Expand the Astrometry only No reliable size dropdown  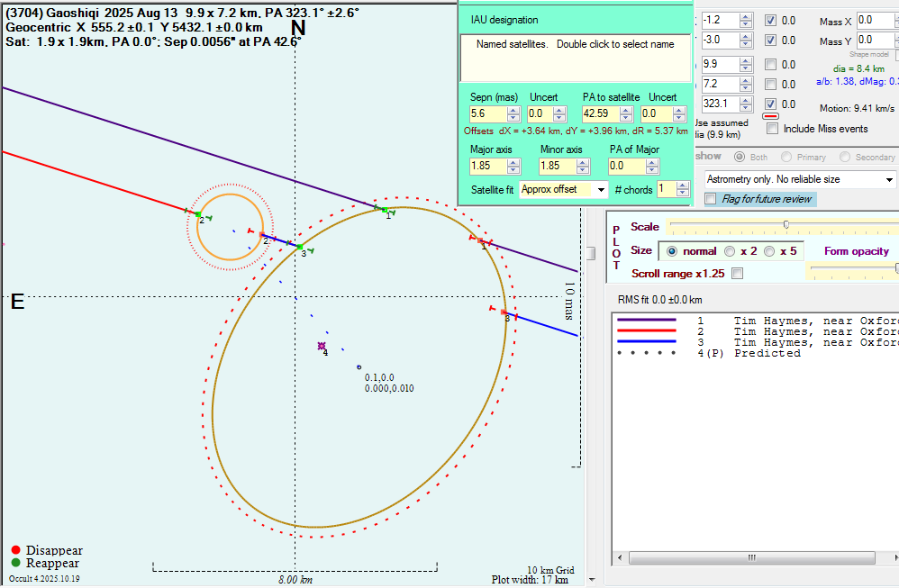pyautogui.click(x=889, y=179)
